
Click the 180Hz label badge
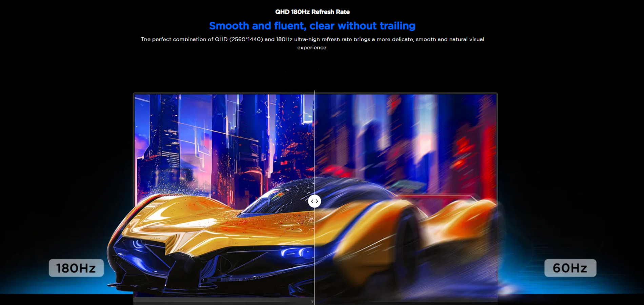76,268
